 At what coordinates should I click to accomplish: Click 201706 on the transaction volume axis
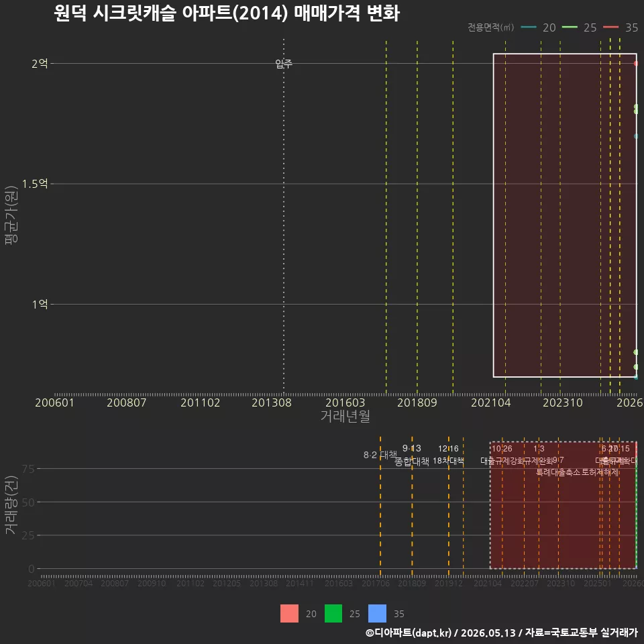(x=376, y=583)
